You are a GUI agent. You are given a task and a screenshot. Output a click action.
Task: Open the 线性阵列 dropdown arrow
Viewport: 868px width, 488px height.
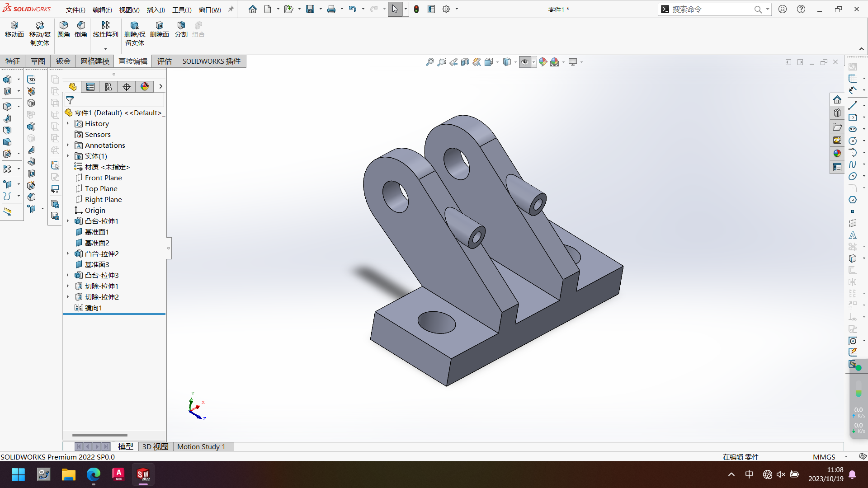pyautogui.click(x=105, y=49)
